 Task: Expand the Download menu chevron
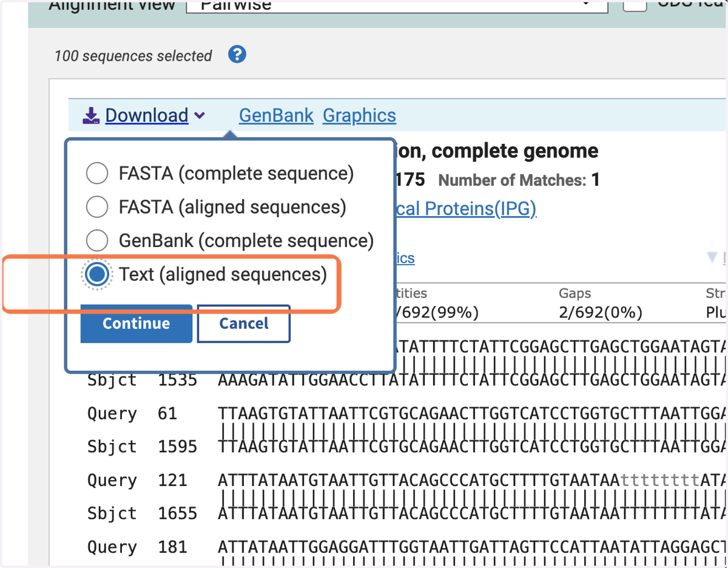coord(200,115)
